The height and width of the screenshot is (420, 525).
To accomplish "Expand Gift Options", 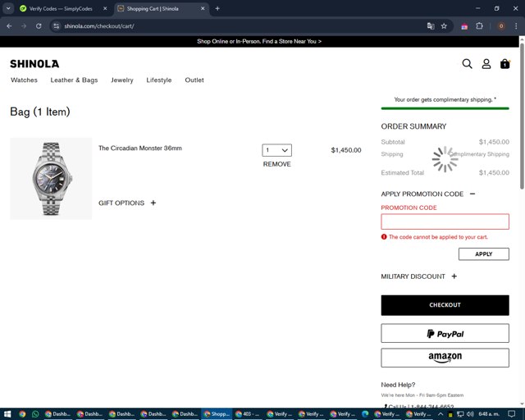I will [x=127, y=203].
